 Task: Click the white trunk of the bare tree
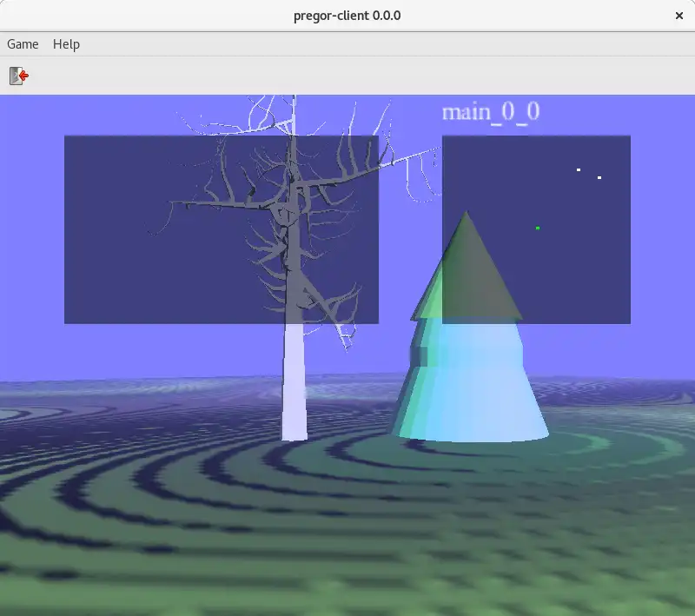point(295,381)
